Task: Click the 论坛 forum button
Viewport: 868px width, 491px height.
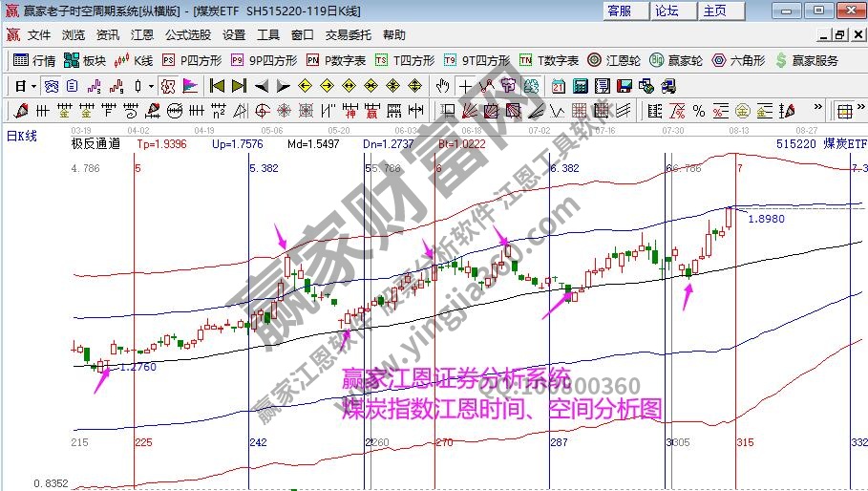Action: tap(673, 11)
